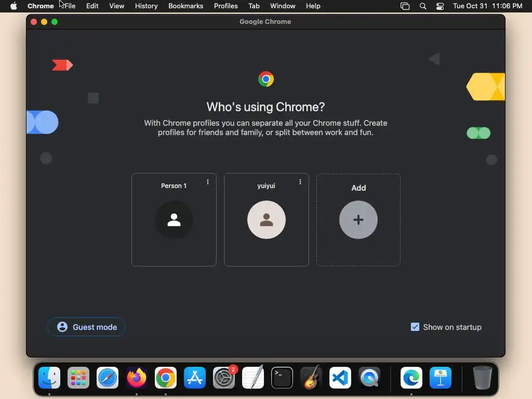The height and width of the screenshot is (399, 532).
Task: Open Safari from the Dock
Action: point(108,377)
